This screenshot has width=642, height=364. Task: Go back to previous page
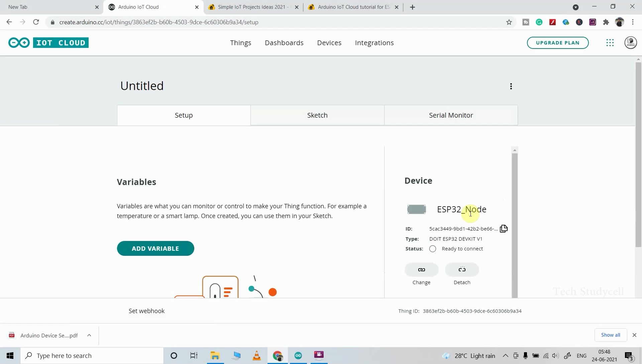coord(9,22)
